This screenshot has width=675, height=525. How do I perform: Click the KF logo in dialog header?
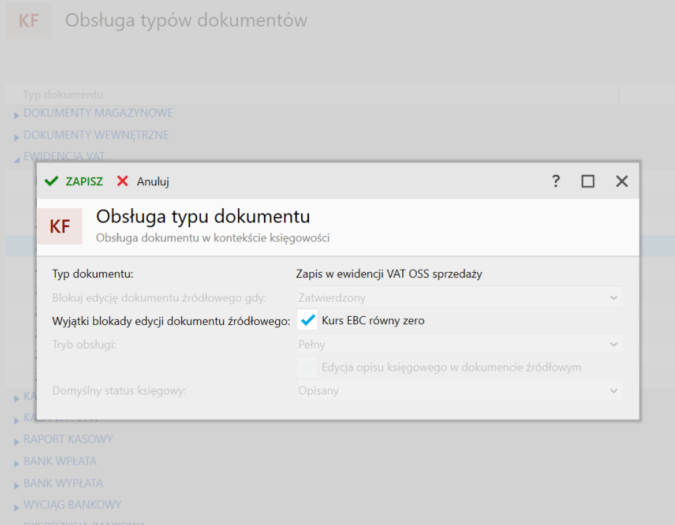[x=60, y=226]
